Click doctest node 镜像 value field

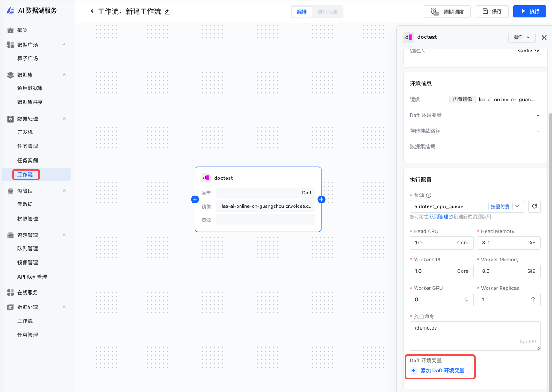265,206
